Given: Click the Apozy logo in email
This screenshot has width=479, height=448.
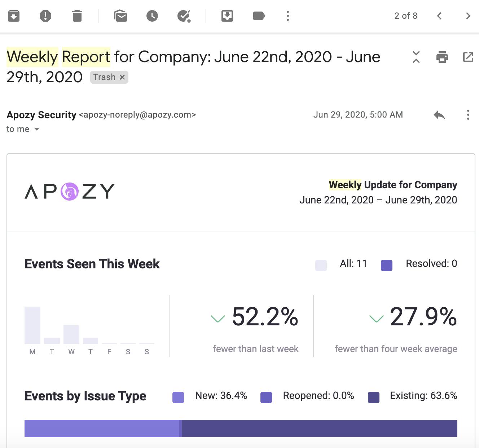Looking at the screenshot, I should (70, 191).
